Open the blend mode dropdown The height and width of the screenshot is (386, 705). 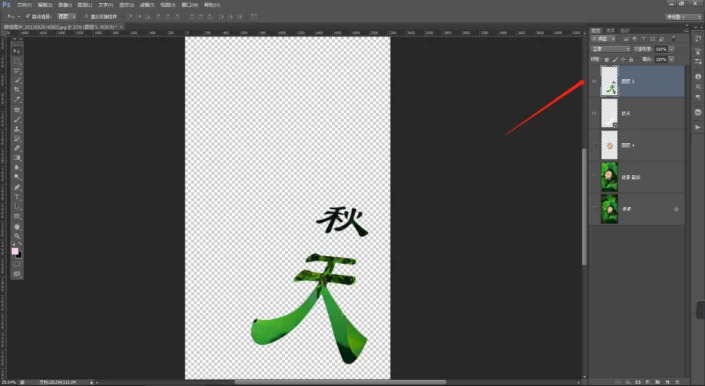tap(611, 49)
